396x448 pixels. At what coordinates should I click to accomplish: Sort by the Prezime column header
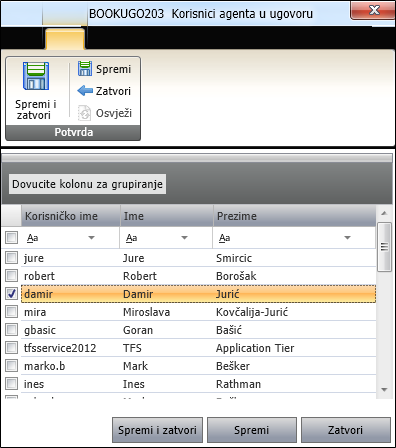point(294,216)
